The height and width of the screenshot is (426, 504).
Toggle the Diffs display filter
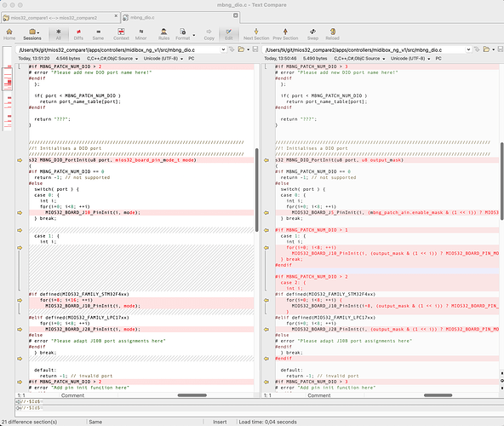click(x=78, y=34)
